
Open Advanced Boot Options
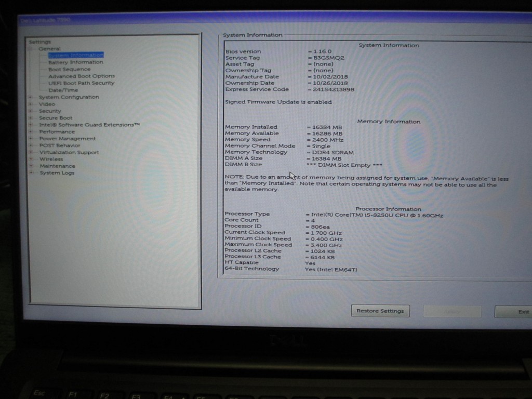tap(82, 76)
